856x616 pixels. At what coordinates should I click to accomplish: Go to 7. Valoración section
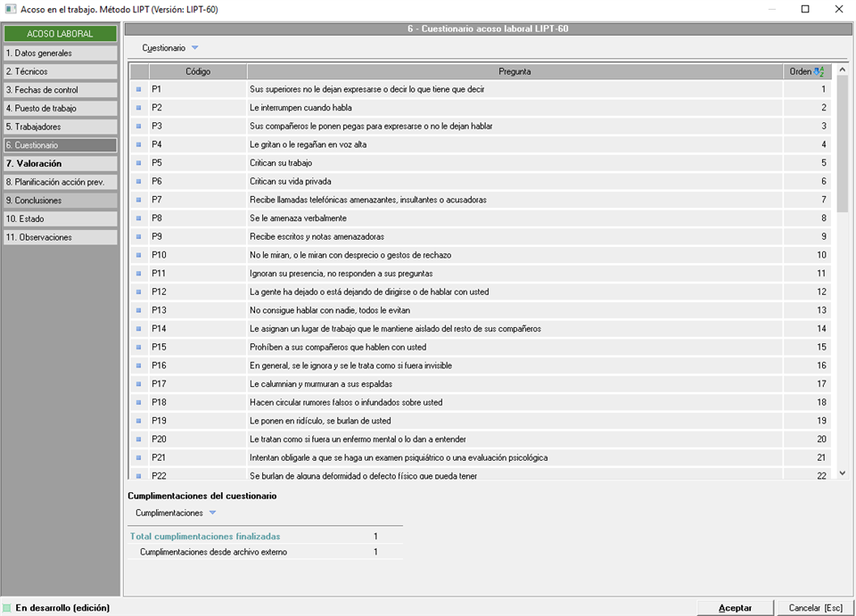click(x=60, y=164)
